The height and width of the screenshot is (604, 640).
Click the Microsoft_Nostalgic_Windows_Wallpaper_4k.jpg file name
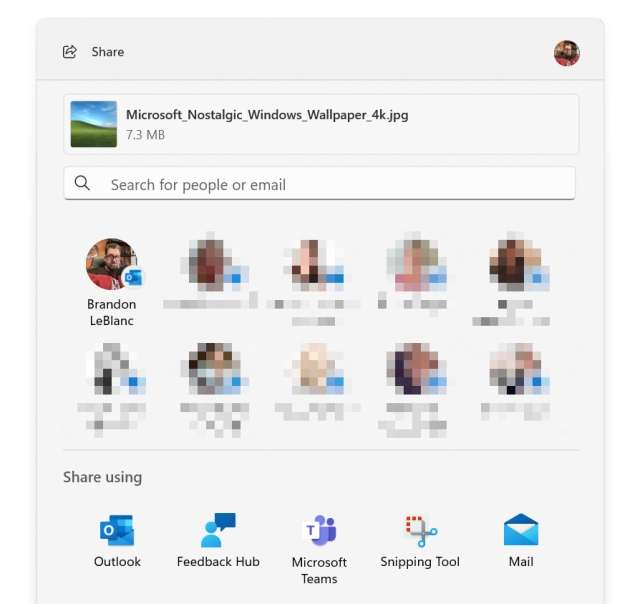pyautogui.click(x=267, y=115)
